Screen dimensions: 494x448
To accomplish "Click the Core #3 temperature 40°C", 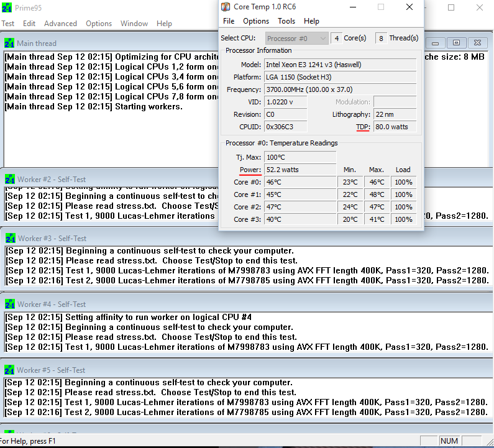I will pos(300,219).
